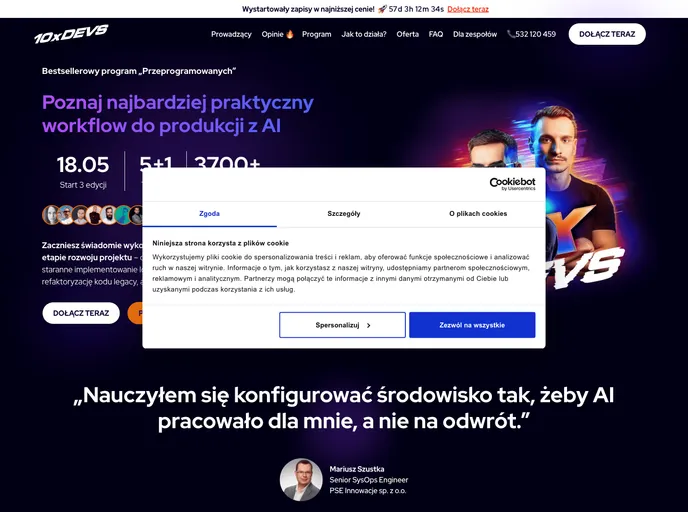This screenshot has width=688, height=512.
Task: Open Dla zespołów in the navigation
Action: 475,34
